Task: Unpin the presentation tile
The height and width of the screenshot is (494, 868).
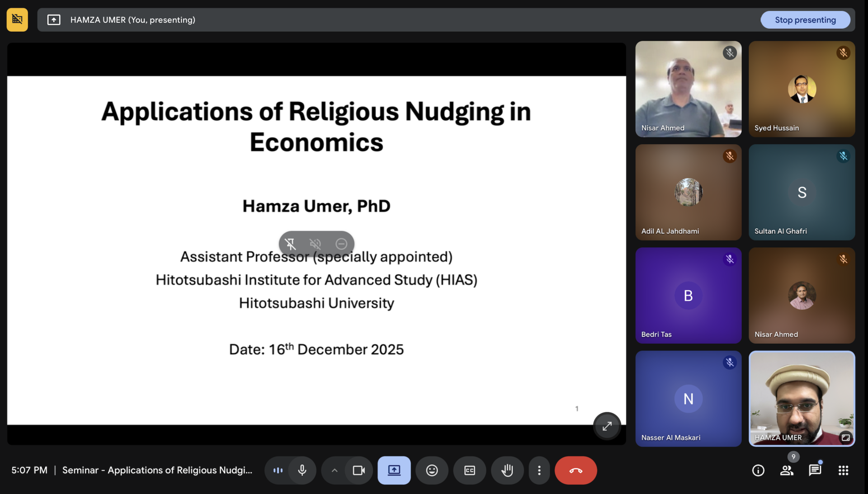Action: [x=291, y=244]
